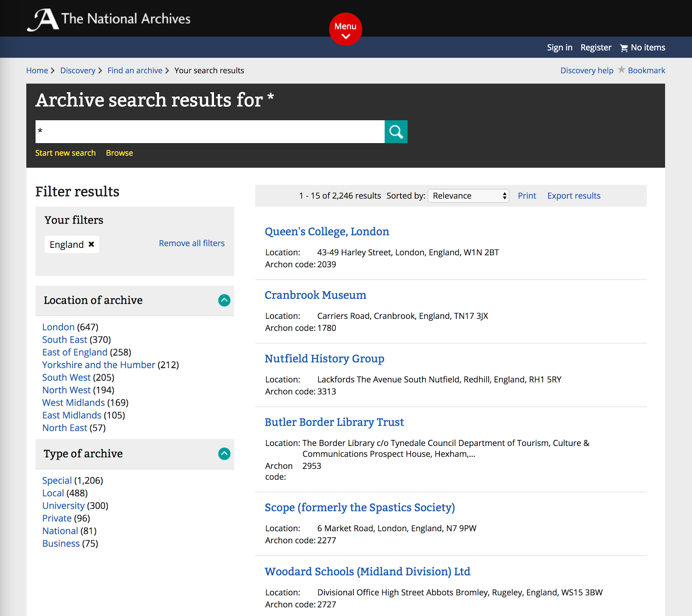The height and width of the screenshot is (616, 692).
Task: Click the teal search magnifier button
Action: [x=395, y=132]
